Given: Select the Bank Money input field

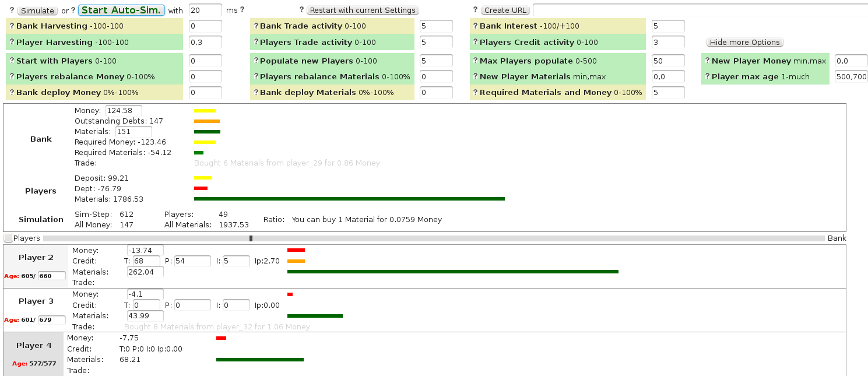Looking at the screenshot, I should click(x=124, y=110).
